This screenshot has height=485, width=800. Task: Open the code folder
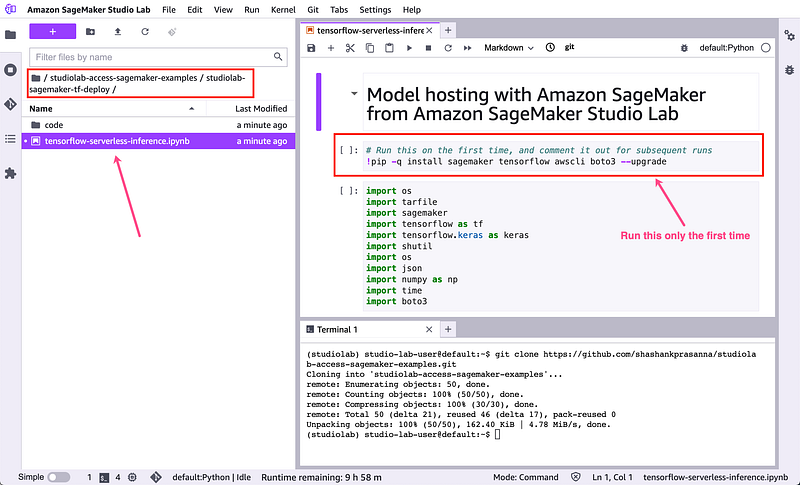point(54,125)
